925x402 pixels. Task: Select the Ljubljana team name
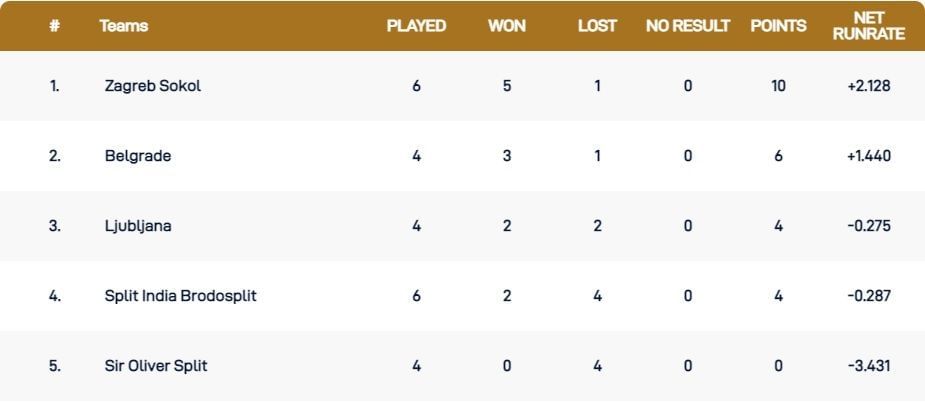click(x=138, y=226)
